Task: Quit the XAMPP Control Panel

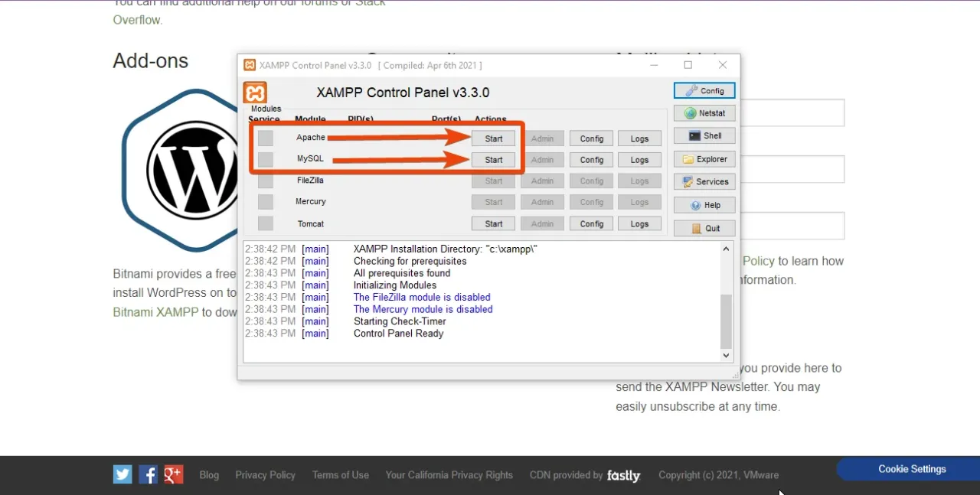Action: [704, 227]
